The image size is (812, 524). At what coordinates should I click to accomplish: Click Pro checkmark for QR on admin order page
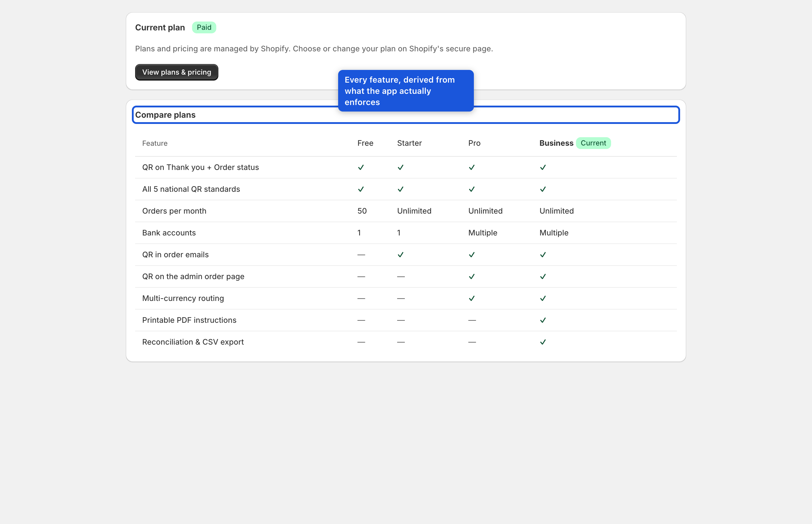pos(472,276)
